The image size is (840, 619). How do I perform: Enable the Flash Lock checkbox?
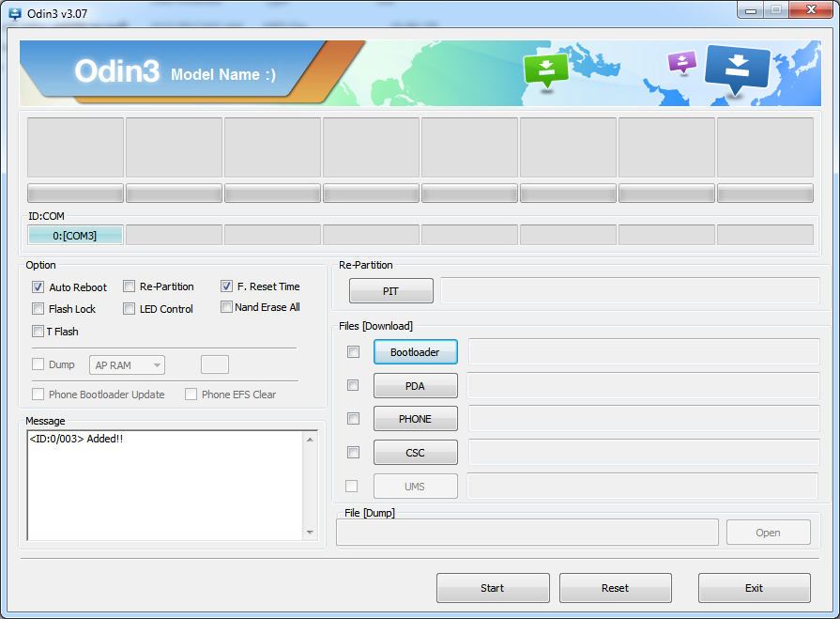pyautogui.click(x=38, y=309)
